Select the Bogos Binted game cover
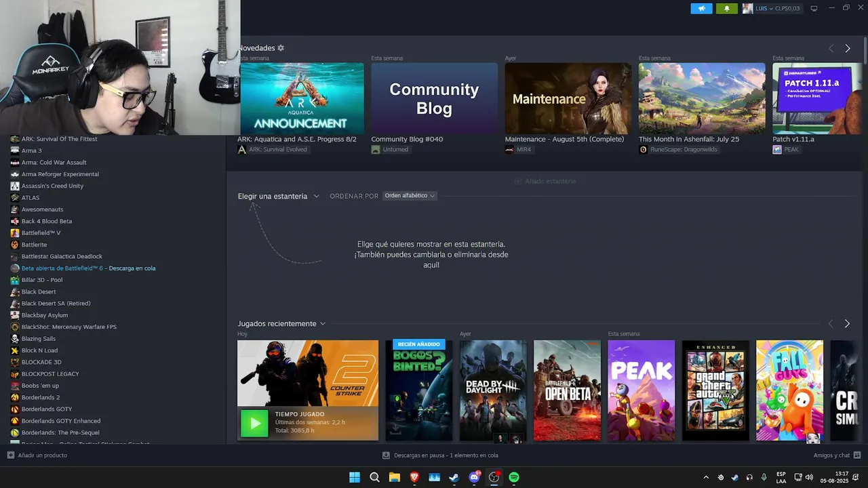 [x=419, y=390]
